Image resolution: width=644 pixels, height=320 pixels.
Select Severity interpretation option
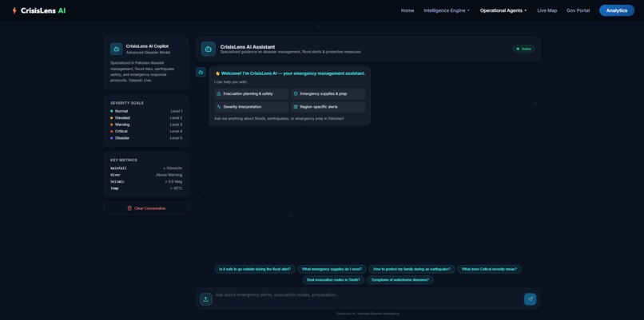pyautogui.click(x=252, y=107)
